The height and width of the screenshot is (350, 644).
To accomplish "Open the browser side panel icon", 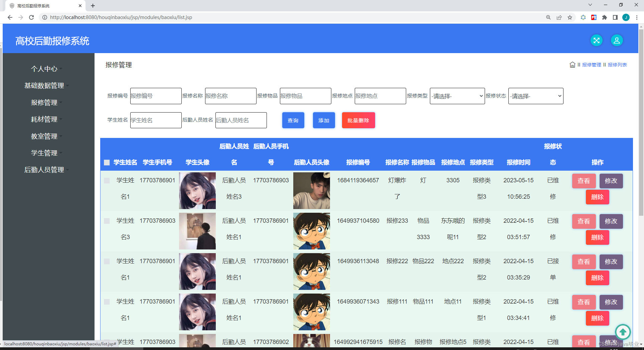I will [615, 17].
